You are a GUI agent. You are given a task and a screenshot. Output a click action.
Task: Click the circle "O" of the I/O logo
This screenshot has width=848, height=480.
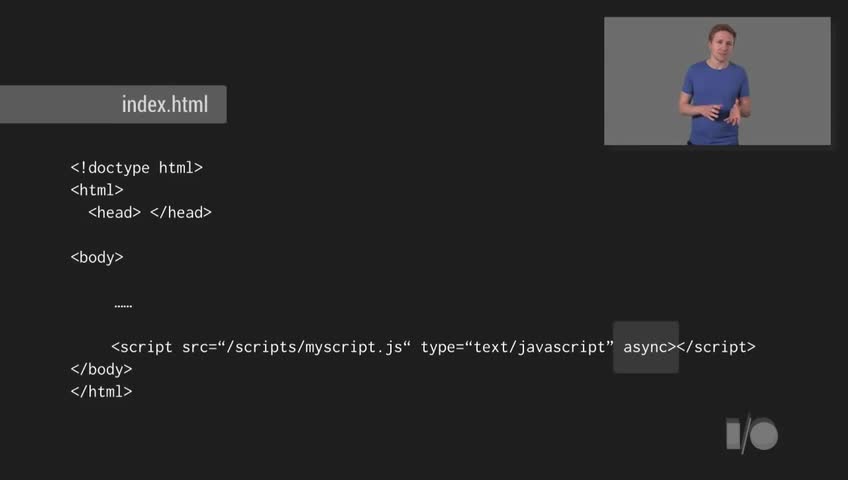(764, 435)
